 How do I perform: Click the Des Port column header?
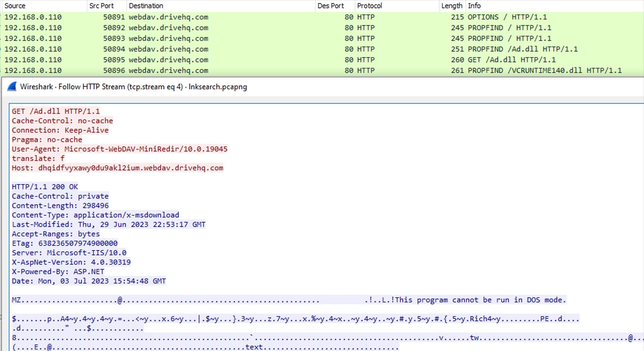coord(330,6)
